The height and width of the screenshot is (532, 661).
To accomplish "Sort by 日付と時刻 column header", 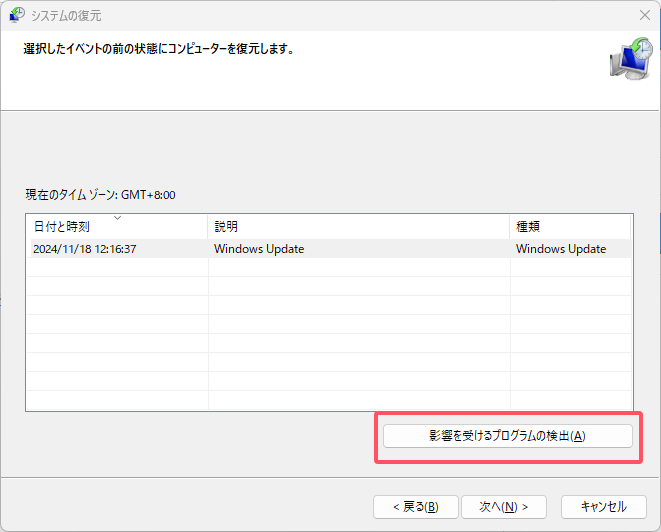I will point(117,227).
